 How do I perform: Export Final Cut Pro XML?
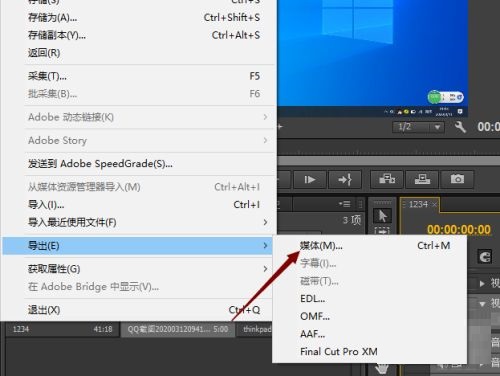369,351
